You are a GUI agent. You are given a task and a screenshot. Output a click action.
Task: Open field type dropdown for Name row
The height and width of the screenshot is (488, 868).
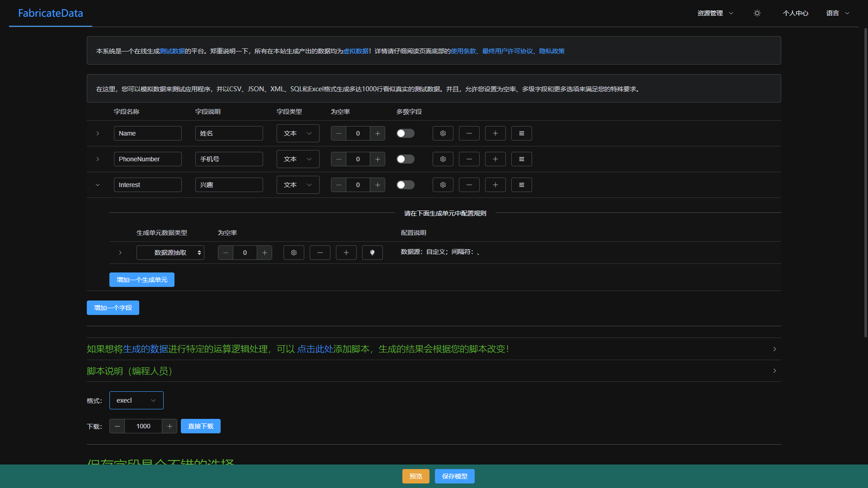click(x=297, y=133)
